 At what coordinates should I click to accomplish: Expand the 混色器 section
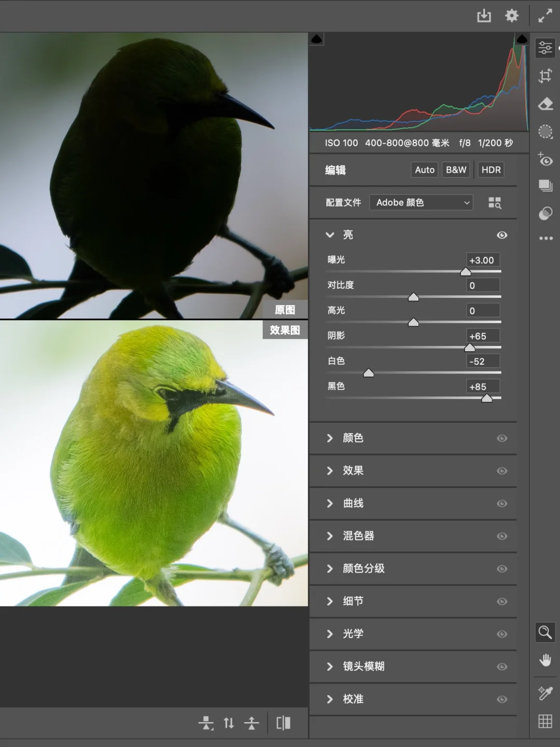point(358,536)
